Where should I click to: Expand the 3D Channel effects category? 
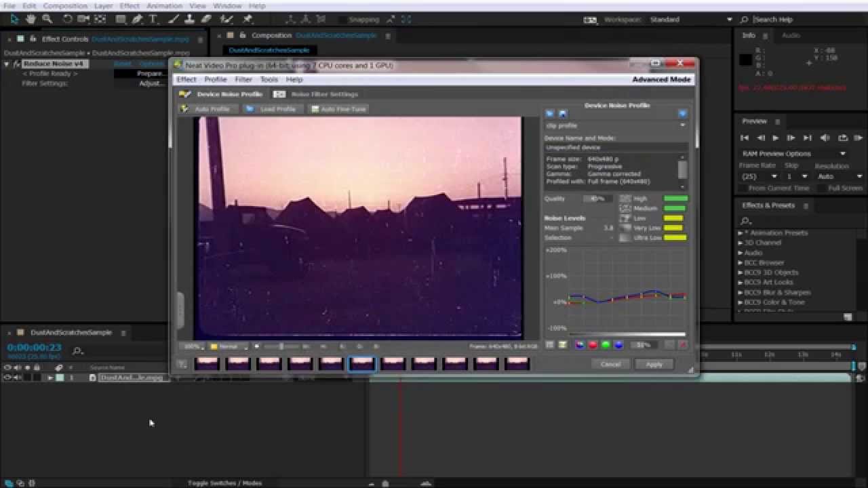pos(741,243)
